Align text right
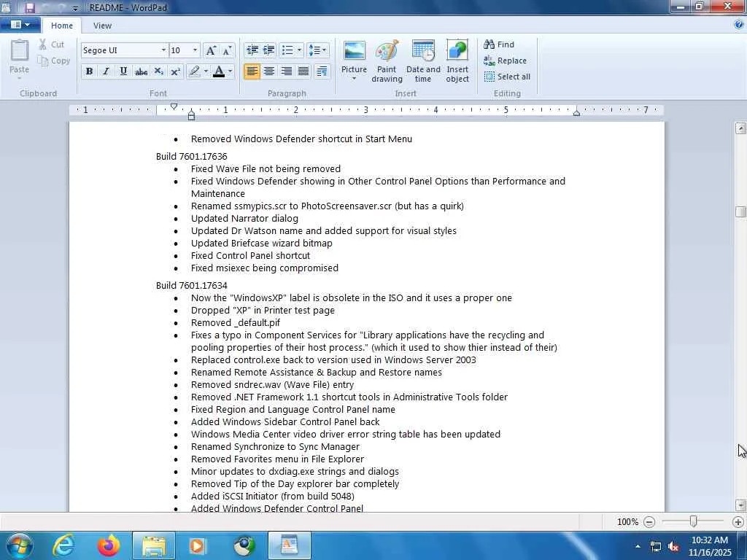The image size is (747, 560). pos(286,71)
